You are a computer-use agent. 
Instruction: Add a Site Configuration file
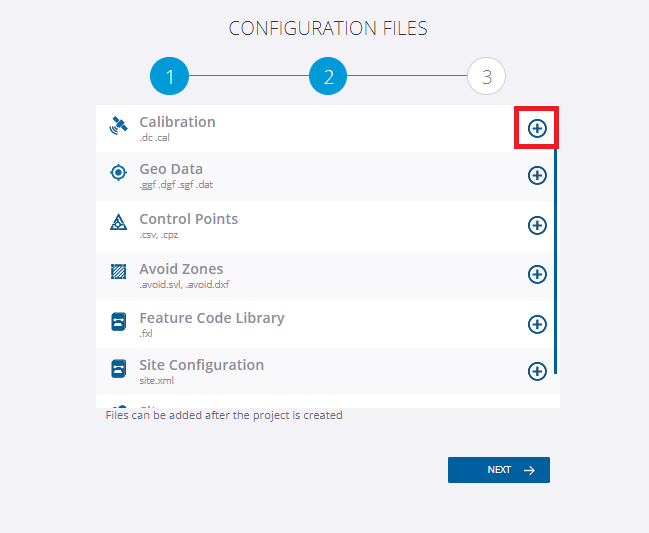tap(537, 371)
